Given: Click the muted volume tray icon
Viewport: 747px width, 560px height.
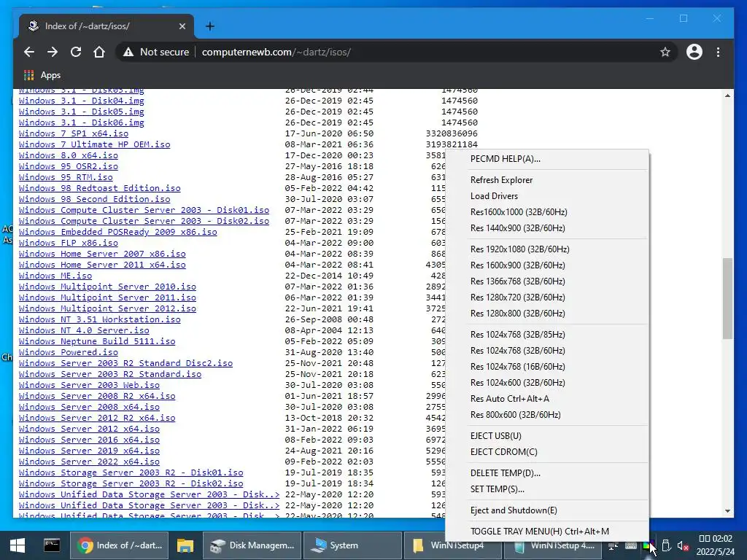Looking at the screenshot, I should tap(683, 545).
